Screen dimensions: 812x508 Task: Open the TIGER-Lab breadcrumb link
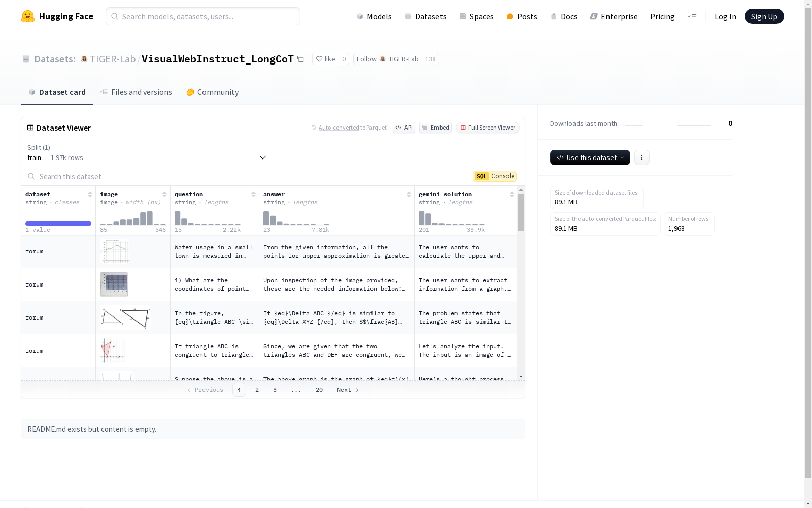[x=113, y=59]
